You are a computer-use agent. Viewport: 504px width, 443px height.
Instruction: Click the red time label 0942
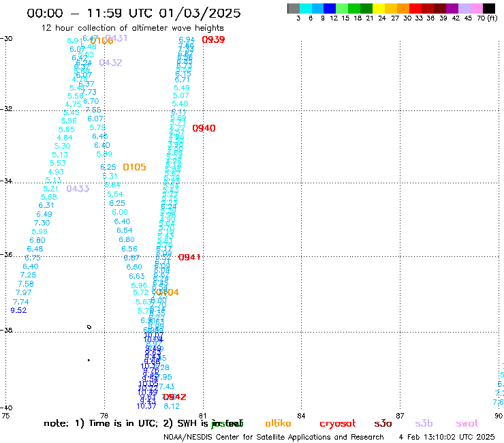tap(175, 397)
